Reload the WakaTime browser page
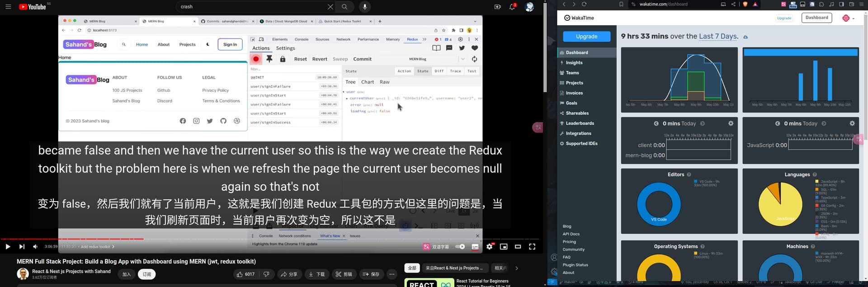Screen dimensions: 868x287 pyautogui.click(x=584, y=4)
